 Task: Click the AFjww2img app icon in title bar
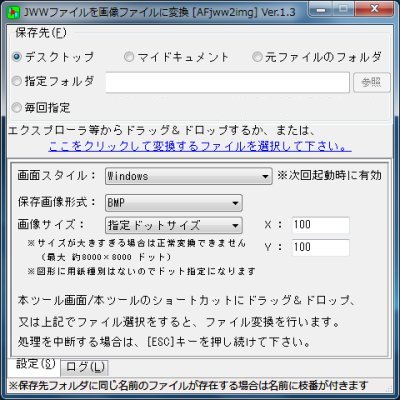[x=13, y=12]
